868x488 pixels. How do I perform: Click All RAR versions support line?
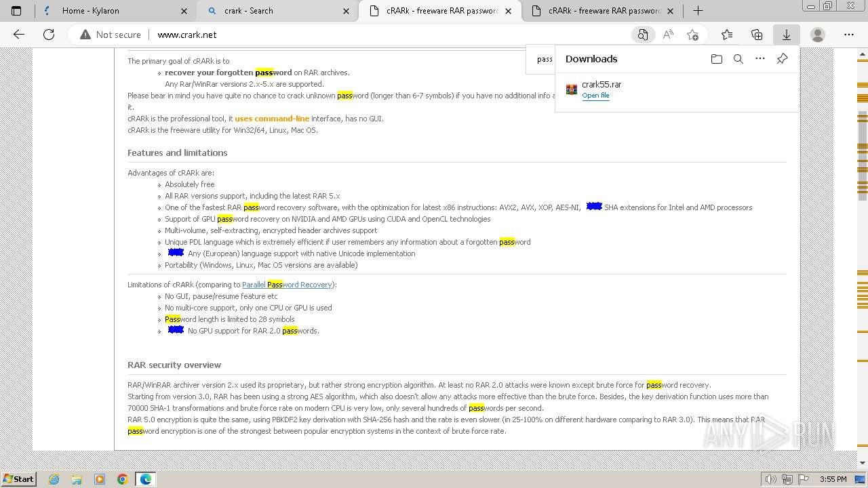(x=252, y=196)
